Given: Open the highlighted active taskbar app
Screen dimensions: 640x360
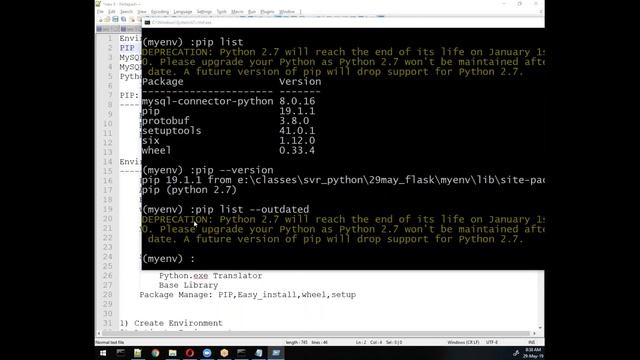Looking at the screenshot, I should tap(276, 353).
